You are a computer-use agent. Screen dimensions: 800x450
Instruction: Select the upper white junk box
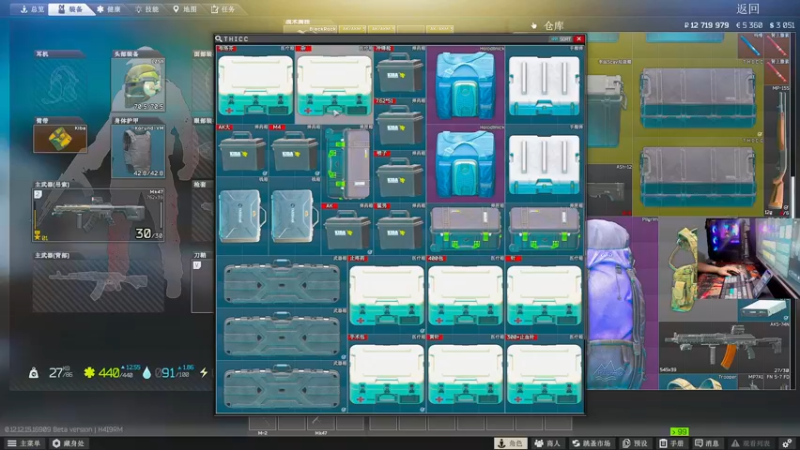pyautogui.click(x=544, y=85)
